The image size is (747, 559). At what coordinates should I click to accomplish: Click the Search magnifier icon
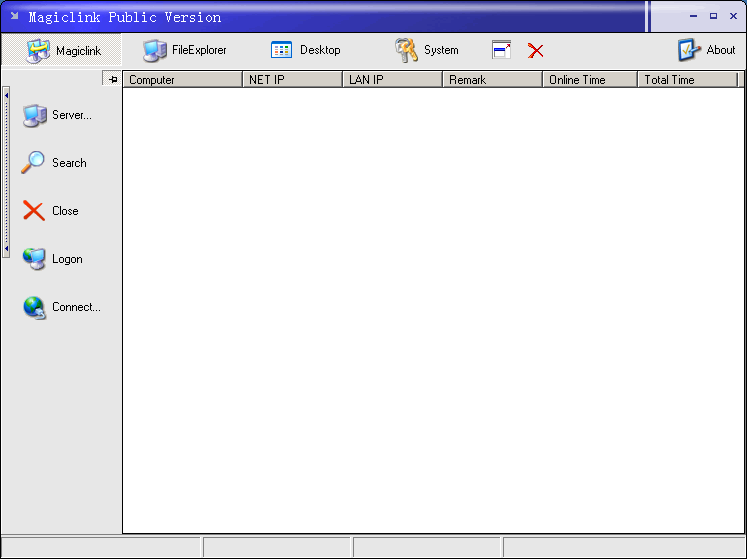34,163
